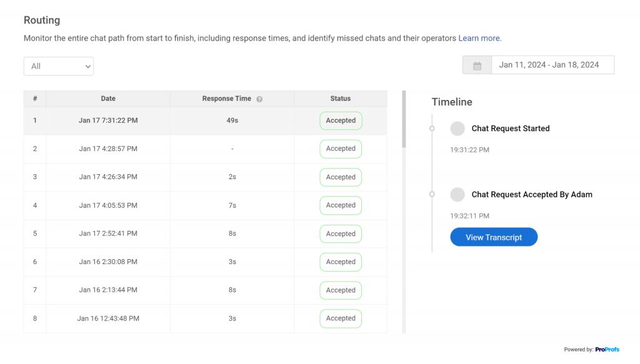Screen dimensions: 640x364
Task: Follow the Learn more link
Action: coord(479,38)
